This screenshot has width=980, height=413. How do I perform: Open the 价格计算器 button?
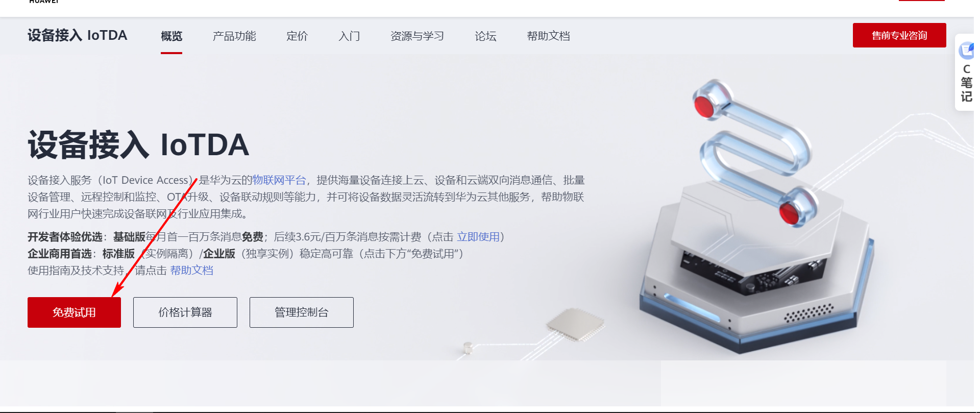pyautogui.click(x=185, y=312)
